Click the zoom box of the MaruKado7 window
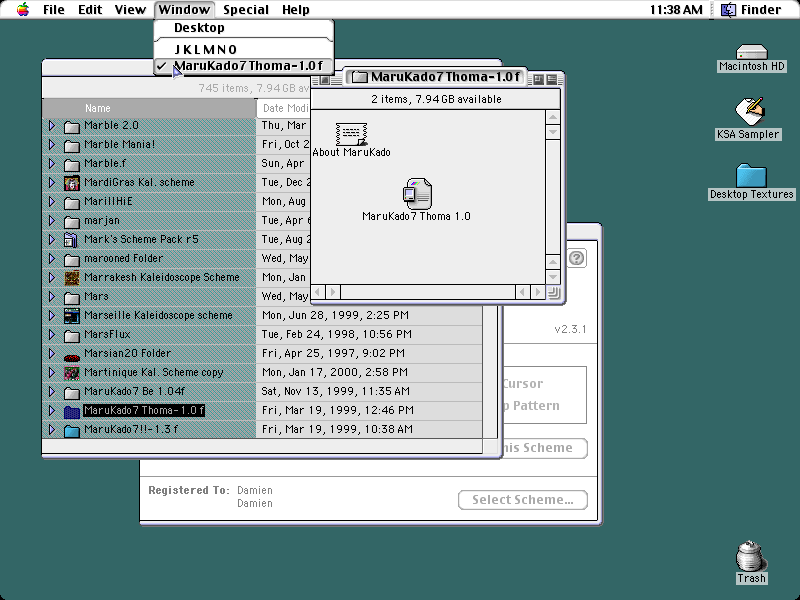This screenshot has width=800, height=600. (x=538, y=79)
